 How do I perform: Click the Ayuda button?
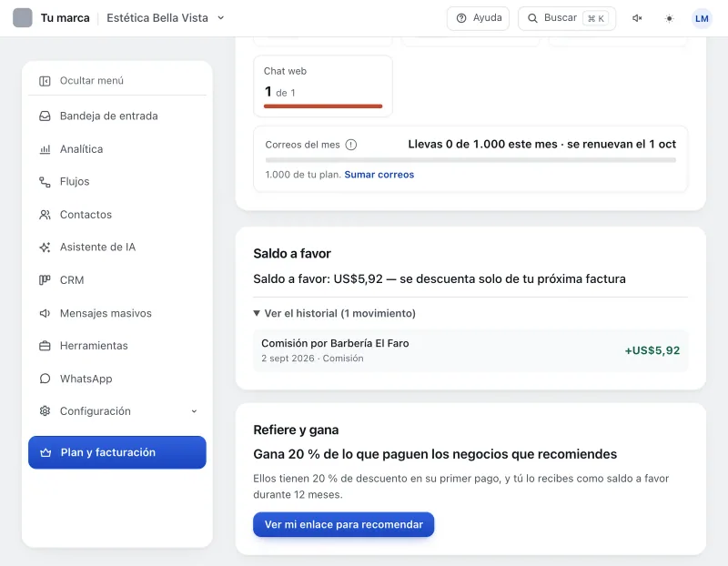point(478,18)
